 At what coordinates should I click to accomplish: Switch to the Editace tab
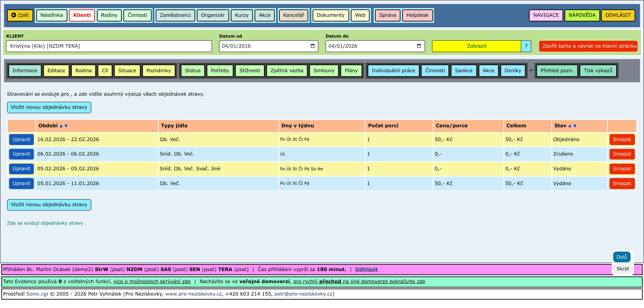[56, 71]
